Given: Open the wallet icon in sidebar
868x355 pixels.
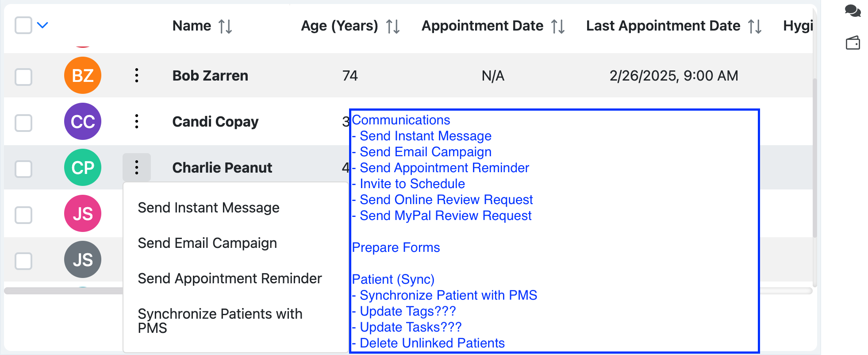Looking at the screenshot, I should pyautogui.click(x=853, y=43).
